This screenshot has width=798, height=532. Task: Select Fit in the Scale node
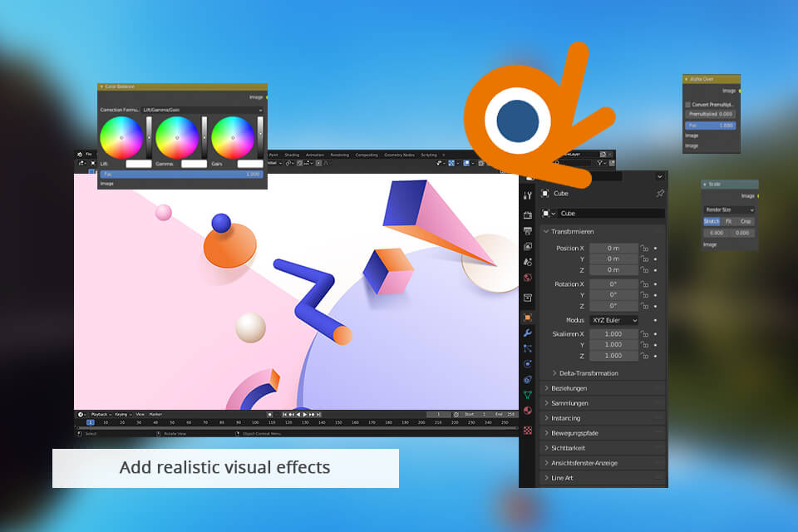point(728,221)
